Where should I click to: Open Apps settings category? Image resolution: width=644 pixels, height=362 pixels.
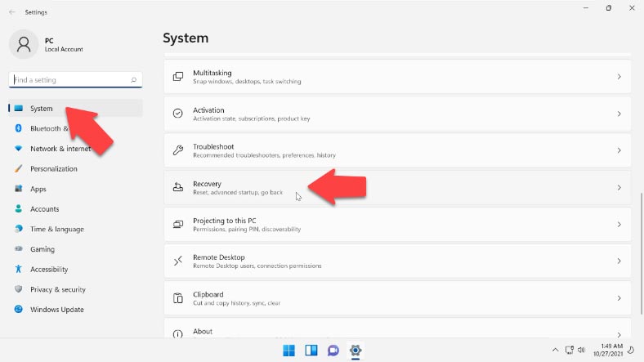[75, 189]
